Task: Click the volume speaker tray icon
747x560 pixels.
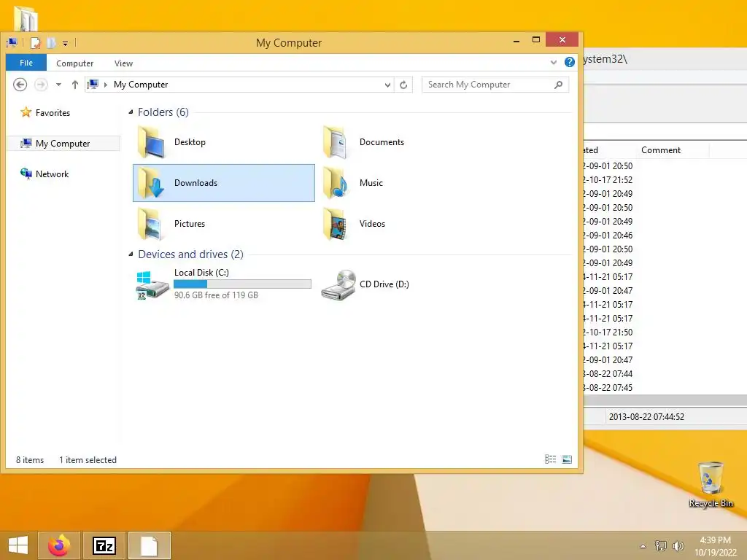Action: point(678,546)
